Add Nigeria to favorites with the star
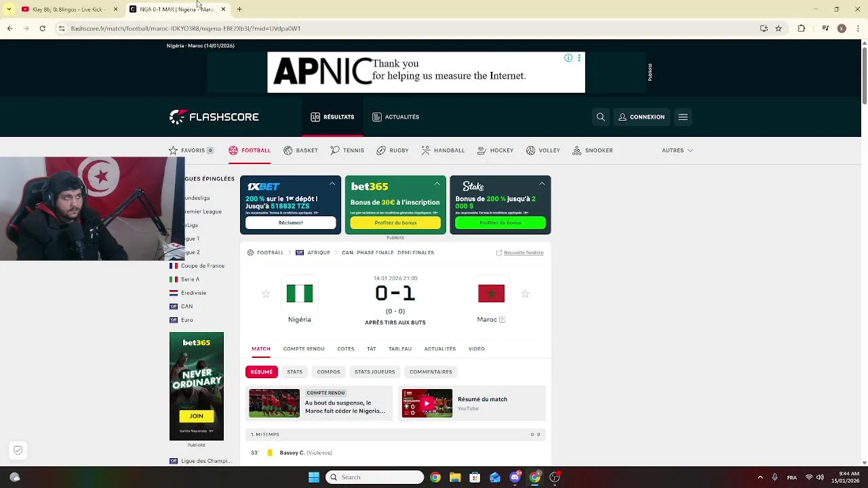 (266, 294)
